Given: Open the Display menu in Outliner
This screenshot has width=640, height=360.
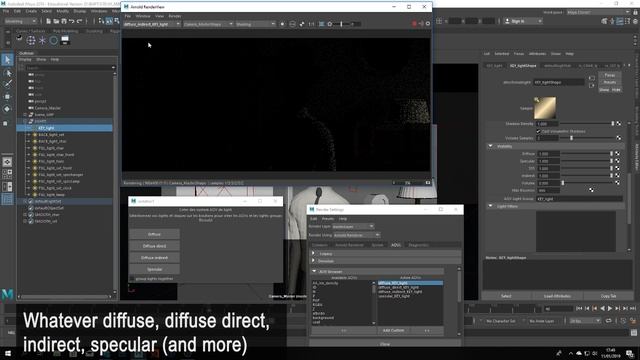Looking at the screenshot, I should point(25,60).
